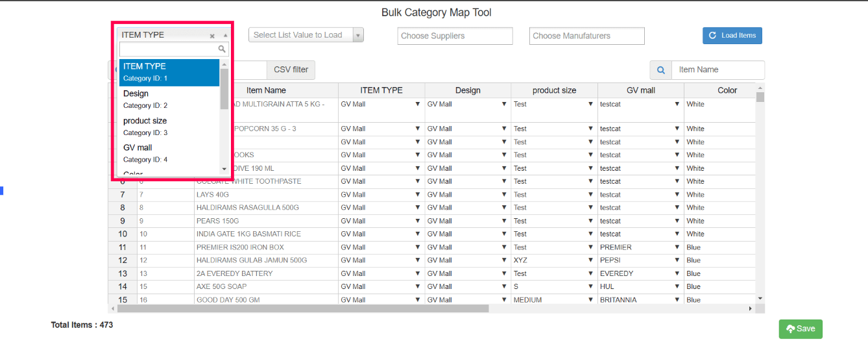This screenshot has height=352, width=868.
Task: Open product size dropdown for AXE 50G SOAP
Action: (590, 286)
